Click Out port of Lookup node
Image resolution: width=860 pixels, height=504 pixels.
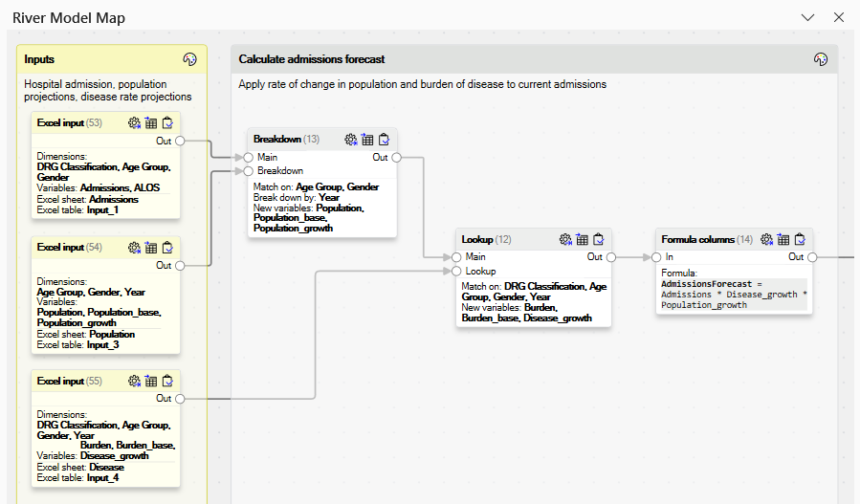[611, 257]
